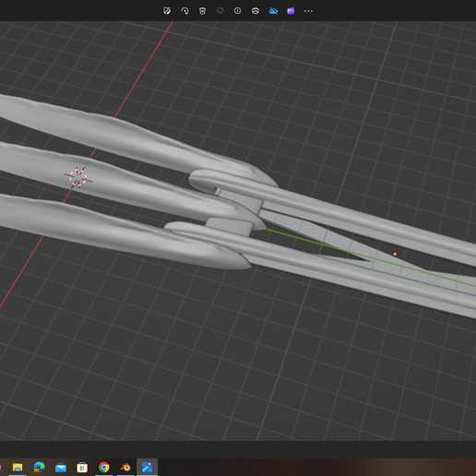Delete the photo with trash icon
The width and height of the screenshot is (476, 476).
click(x=202, y=11)
